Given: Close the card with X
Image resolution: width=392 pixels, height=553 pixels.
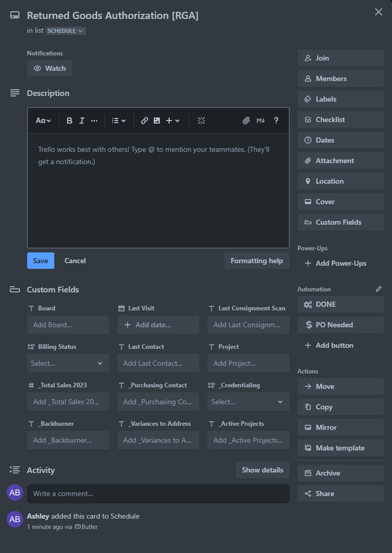Looking at the screenshot, I should point(379,12).
